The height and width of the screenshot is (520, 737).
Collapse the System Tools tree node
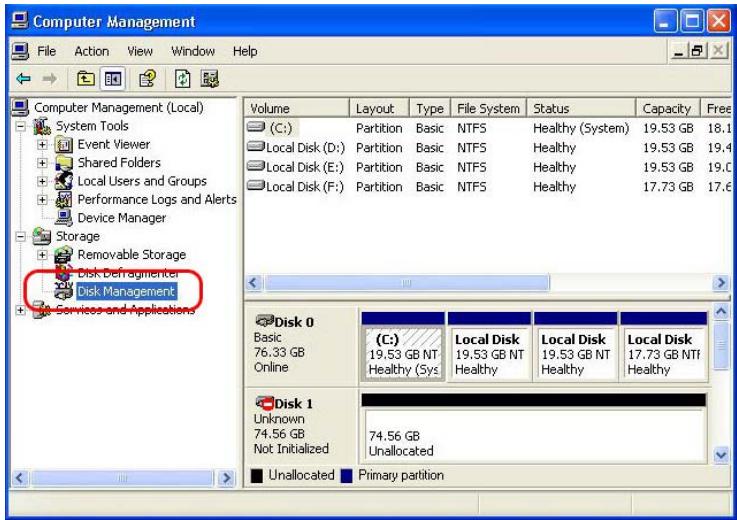click(13, 127)
